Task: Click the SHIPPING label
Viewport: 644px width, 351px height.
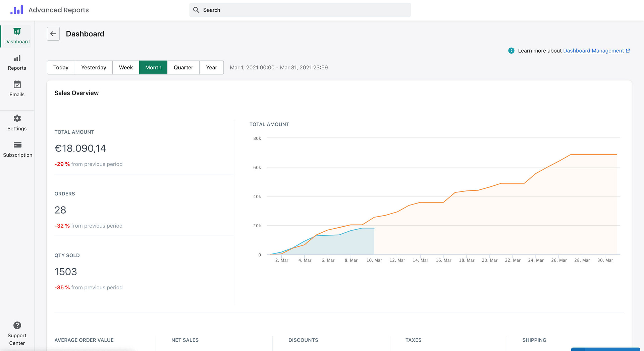Action: pyautogui.click(x=534, y=340)
